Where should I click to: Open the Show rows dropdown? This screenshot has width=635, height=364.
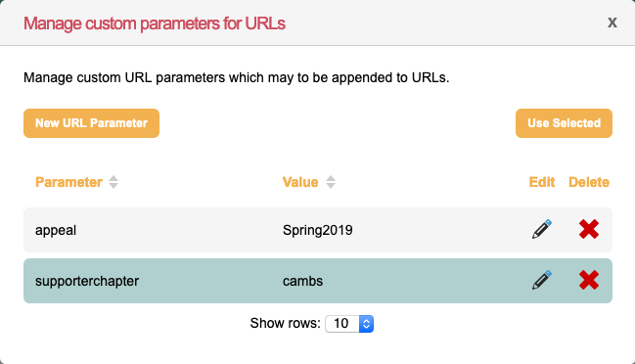(349, 324)
